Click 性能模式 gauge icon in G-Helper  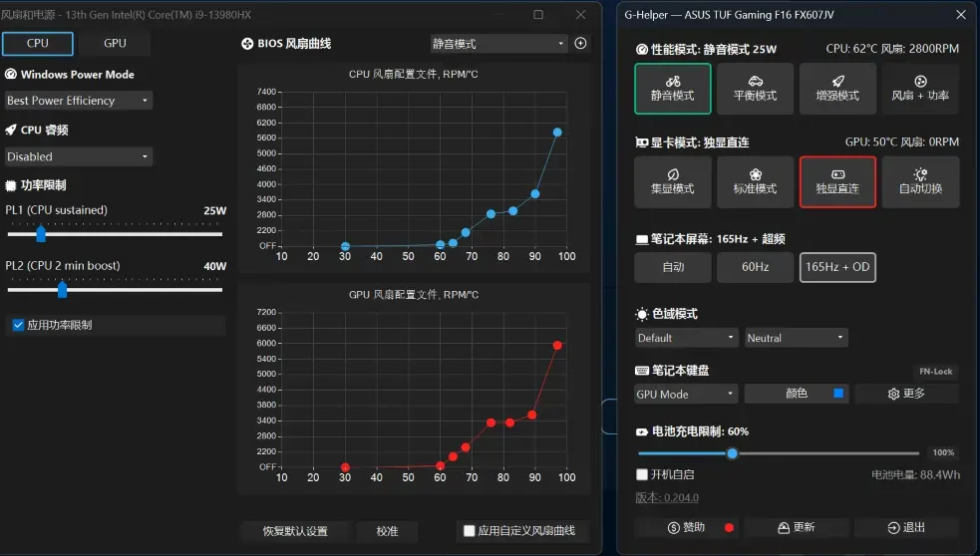(642, 50)
